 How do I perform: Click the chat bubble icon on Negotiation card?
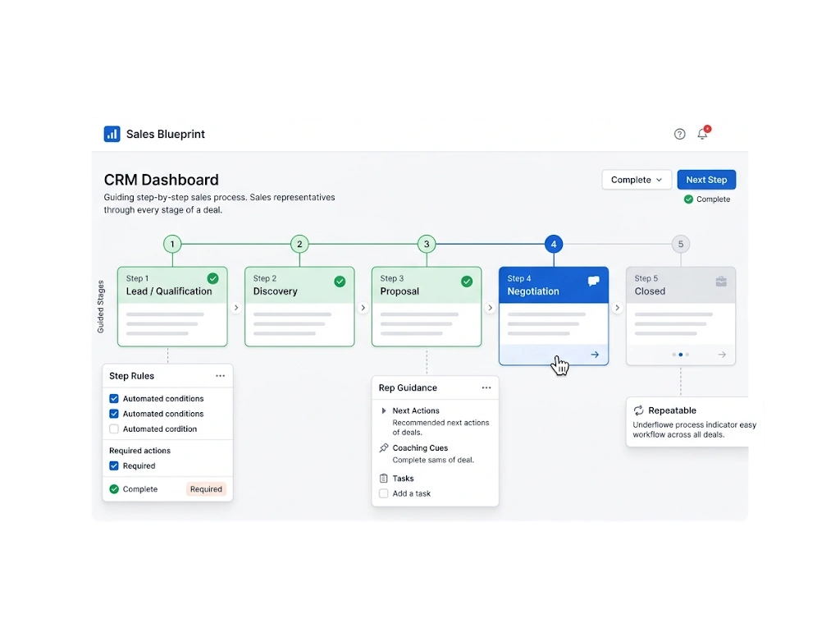(594, 282)
